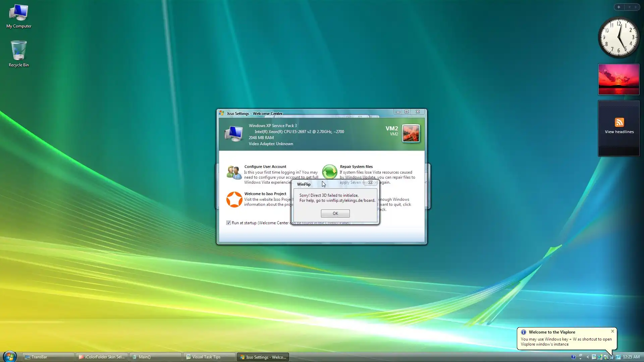Open the My Computer desktop icon
Image resolution: width=644 pixels, height=362 pixels.
pos(19,13)
